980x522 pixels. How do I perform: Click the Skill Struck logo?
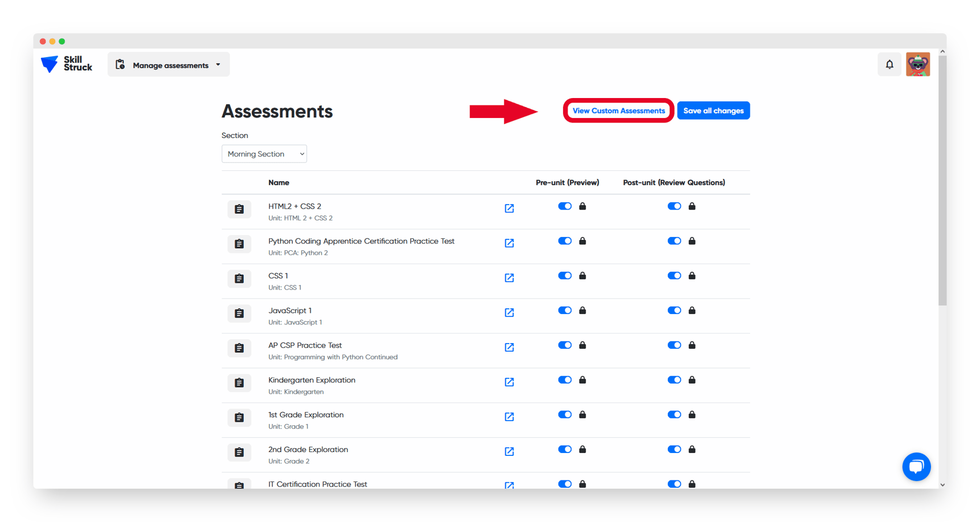click(x=66, y=64)
